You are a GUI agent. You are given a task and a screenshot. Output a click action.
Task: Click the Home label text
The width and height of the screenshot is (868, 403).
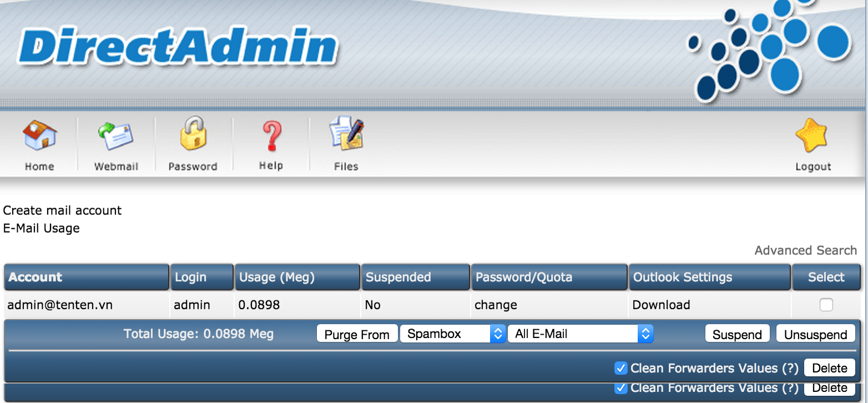pyautogui.click(x=39, y=167)
